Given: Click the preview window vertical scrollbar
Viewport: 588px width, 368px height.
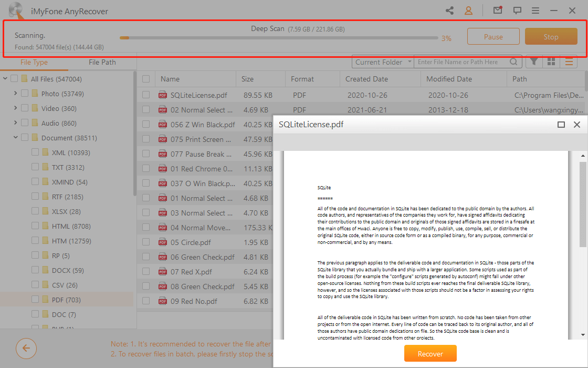Looking at the screenshot, I should [583, 205].
